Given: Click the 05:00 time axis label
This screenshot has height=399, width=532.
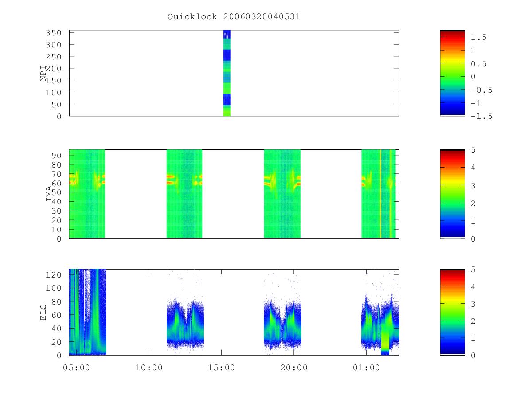Looking at the screenshot, I should pos(77,368).
